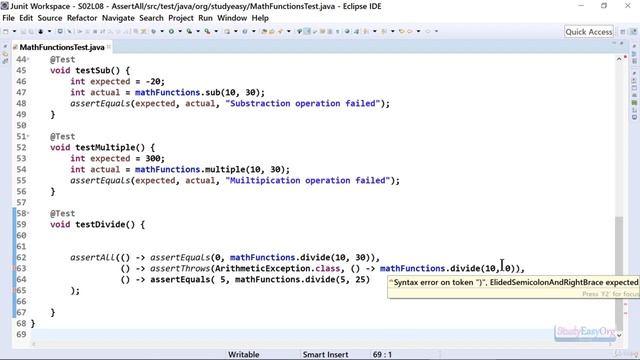
Task: Click the assertThrows call on line 63
Action: point(180,269)
